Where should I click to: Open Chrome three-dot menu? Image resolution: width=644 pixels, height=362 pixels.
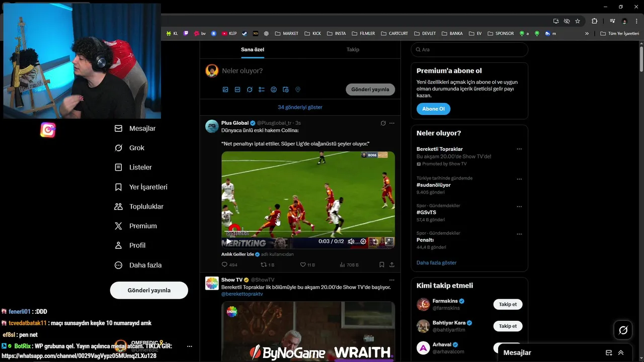click(x=636, y=21)
